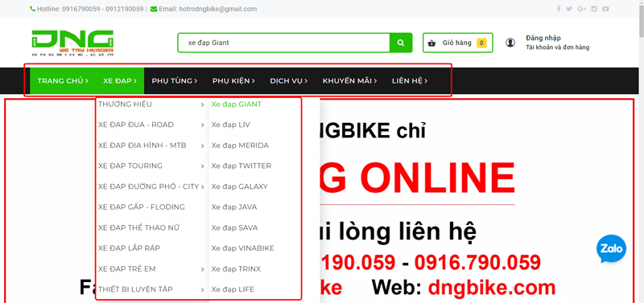Click the search field containing 'xe đạp Giant'
The image size is (644, 303).
(x=284, y=43)
